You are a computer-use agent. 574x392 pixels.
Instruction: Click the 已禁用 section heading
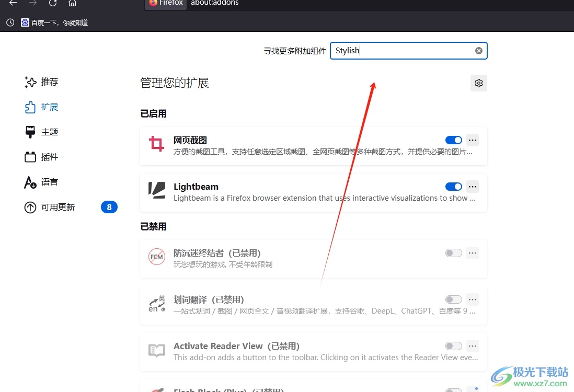click(x=153, y=226)
